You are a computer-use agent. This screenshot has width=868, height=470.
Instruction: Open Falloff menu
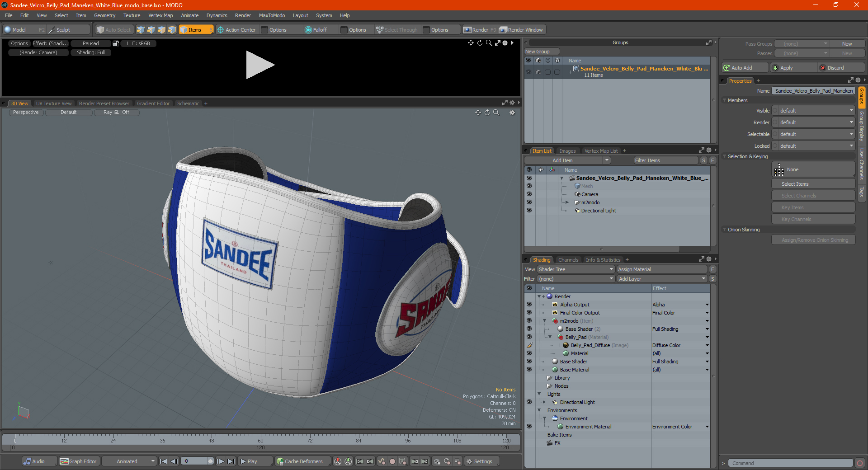[x=320, y=30]
